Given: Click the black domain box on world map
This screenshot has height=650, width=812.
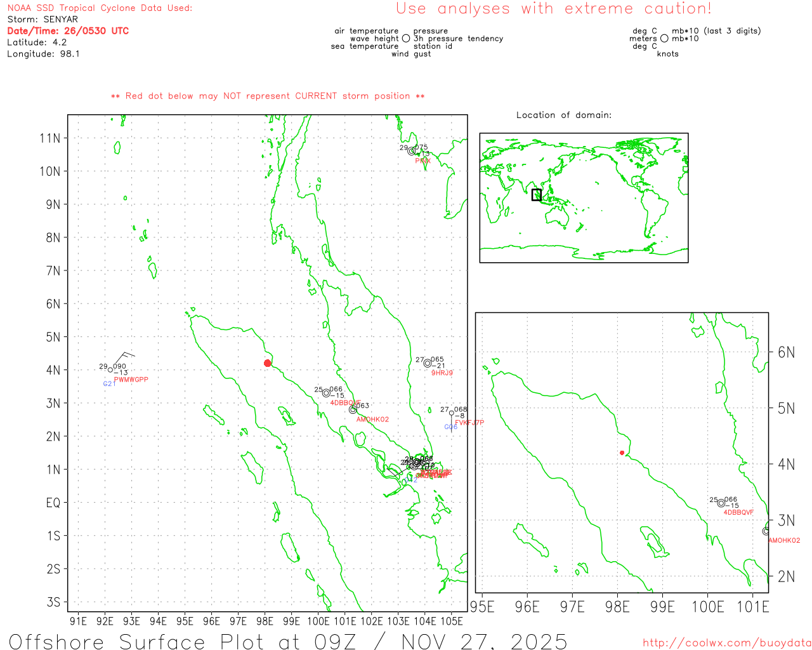Looking at the screenshot, I should click(537, 195).
